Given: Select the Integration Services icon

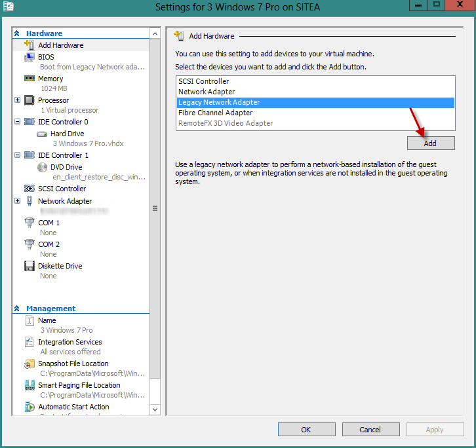Looking at the screenshot, I should (x=30, y=342).
